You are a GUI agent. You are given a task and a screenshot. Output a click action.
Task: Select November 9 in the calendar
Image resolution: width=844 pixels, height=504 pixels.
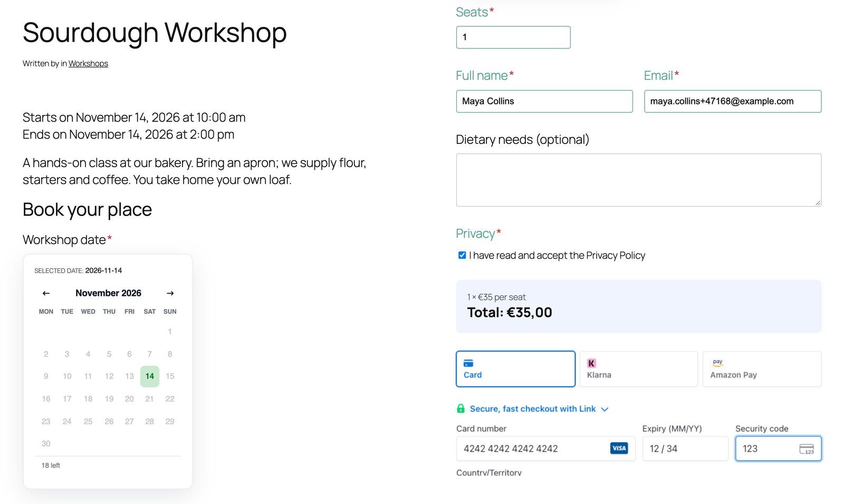click(46, 376)
